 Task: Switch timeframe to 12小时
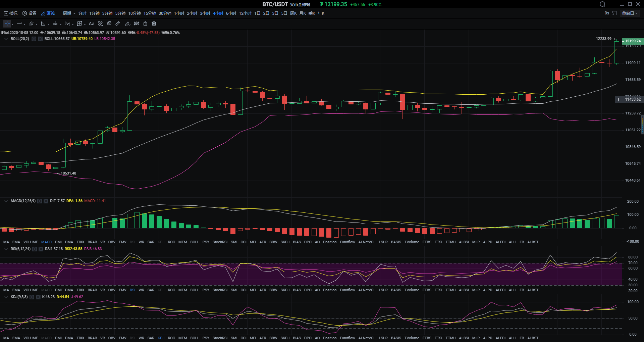tap(245, 13)
